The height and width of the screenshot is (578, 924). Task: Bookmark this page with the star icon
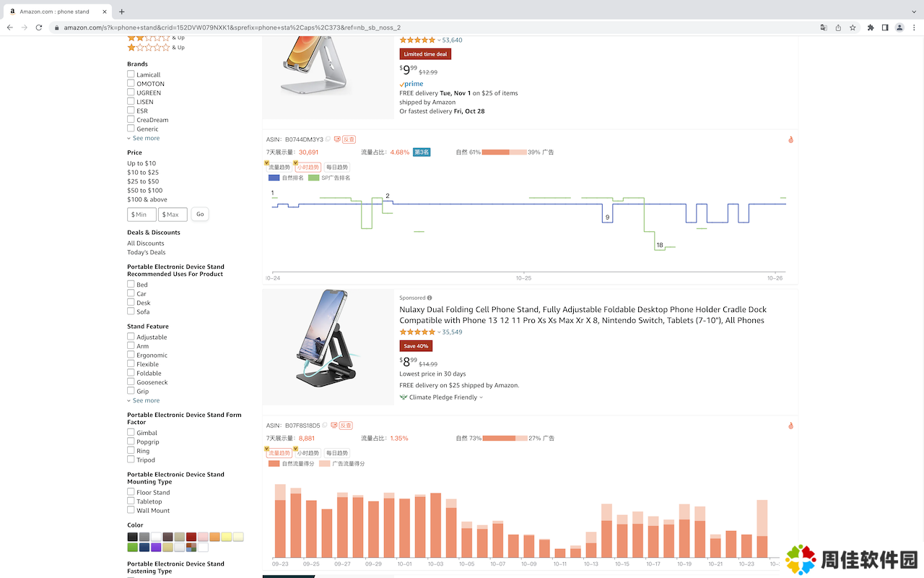853,27
